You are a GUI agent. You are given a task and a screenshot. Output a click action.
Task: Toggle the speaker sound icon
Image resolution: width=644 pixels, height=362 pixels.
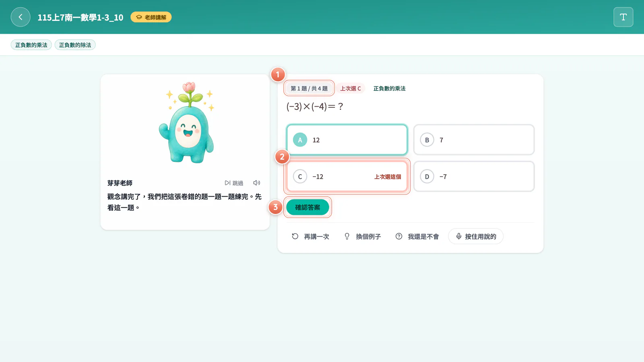click(256, 183)
